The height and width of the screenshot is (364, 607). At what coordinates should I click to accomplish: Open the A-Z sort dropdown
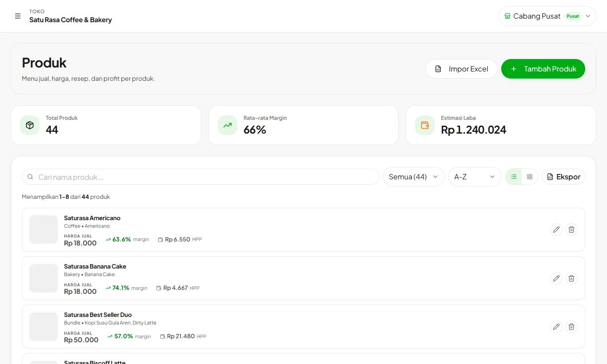coord(475,177)
